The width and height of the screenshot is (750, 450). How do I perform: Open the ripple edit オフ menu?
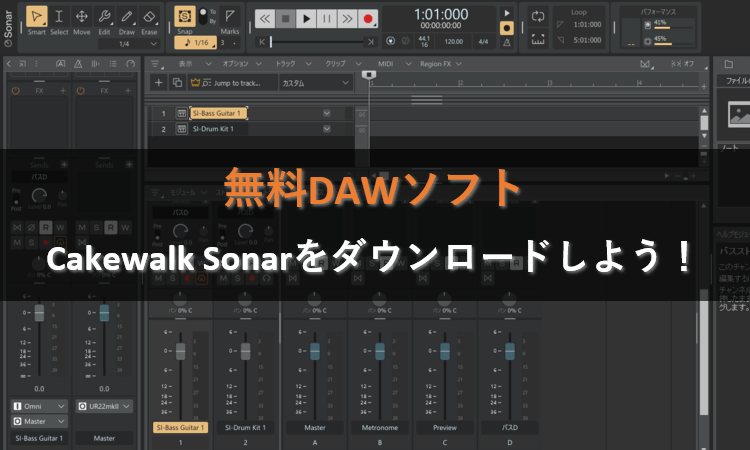(x=683, y=64)
